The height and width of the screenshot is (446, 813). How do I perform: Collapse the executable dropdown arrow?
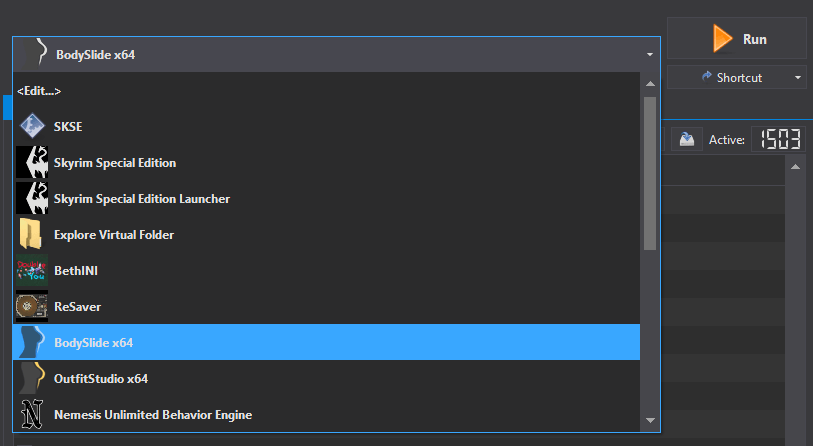(x=650, y=54)
